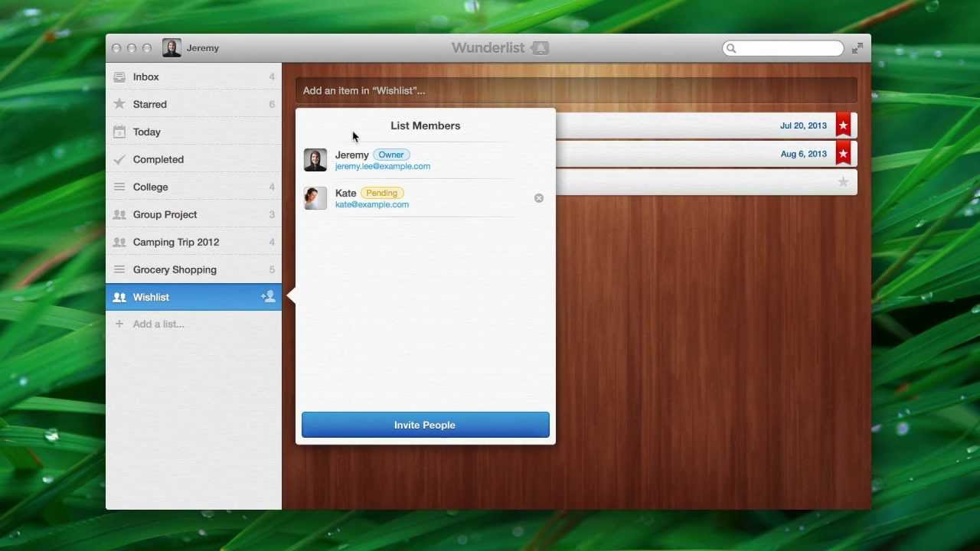Toggle the red star on Aug 6, 2013 item
This screenshot has height=551, width=980.
click(x=843, y=154)
